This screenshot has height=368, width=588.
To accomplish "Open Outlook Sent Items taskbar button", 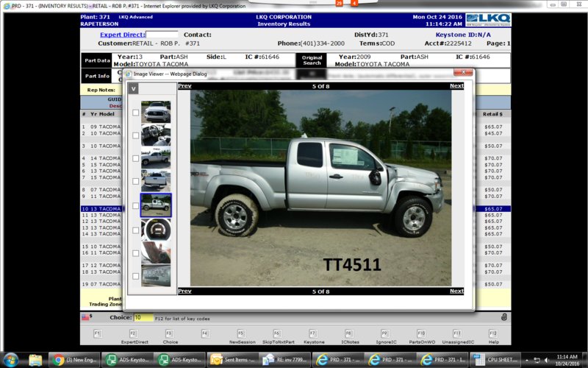I will (232, 360).
